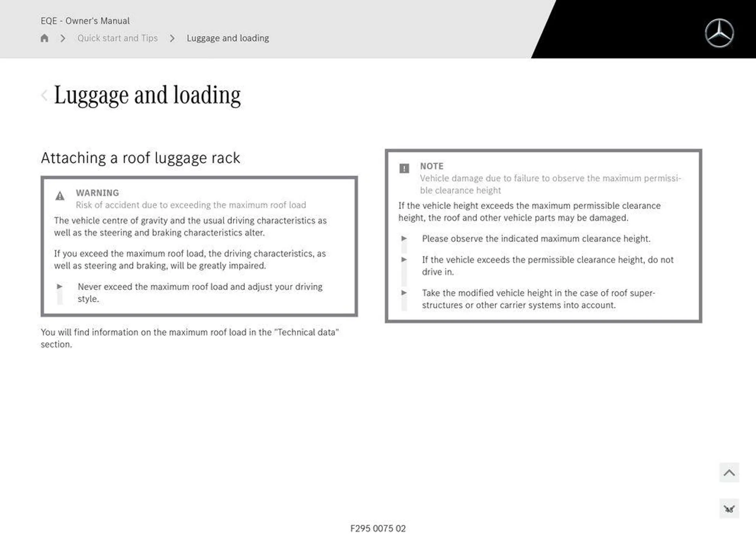Viewport: 756px width, 535px height.
Task: Click the home icon to navigate to manual root
Action: pos(44,38)
